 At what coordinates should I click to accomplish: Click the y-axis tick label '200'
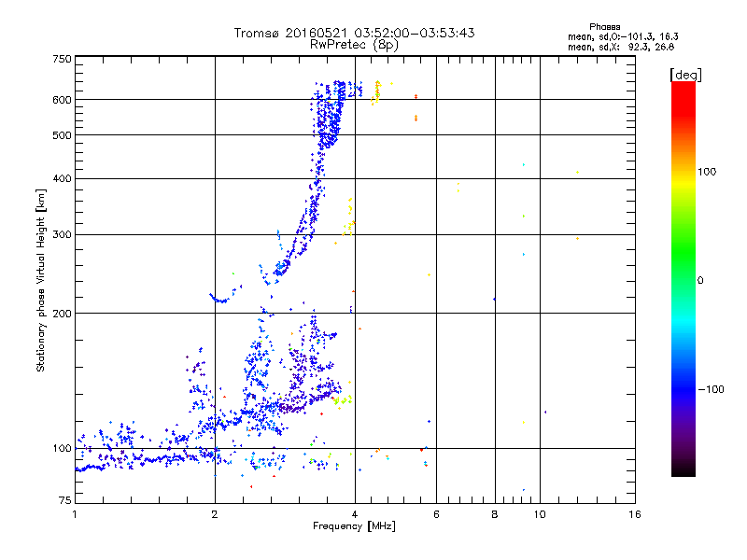[x=62, y=314]
